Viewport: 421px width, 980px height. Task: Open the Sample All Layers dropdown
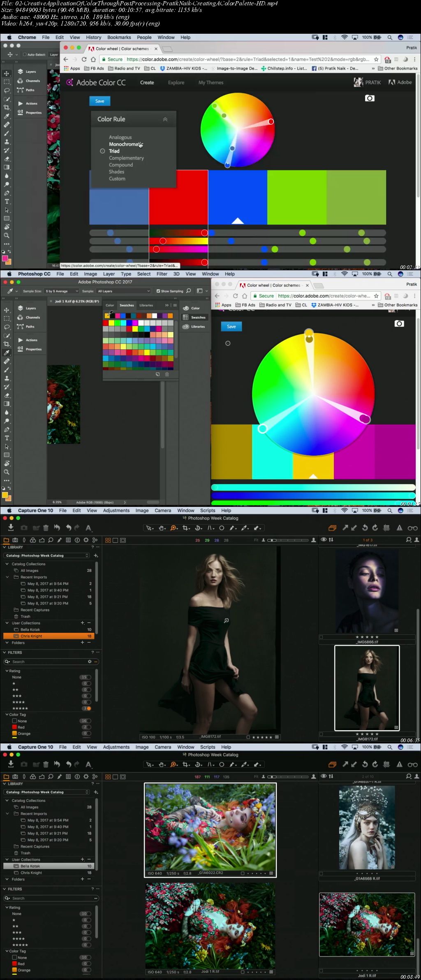[123, 291]
